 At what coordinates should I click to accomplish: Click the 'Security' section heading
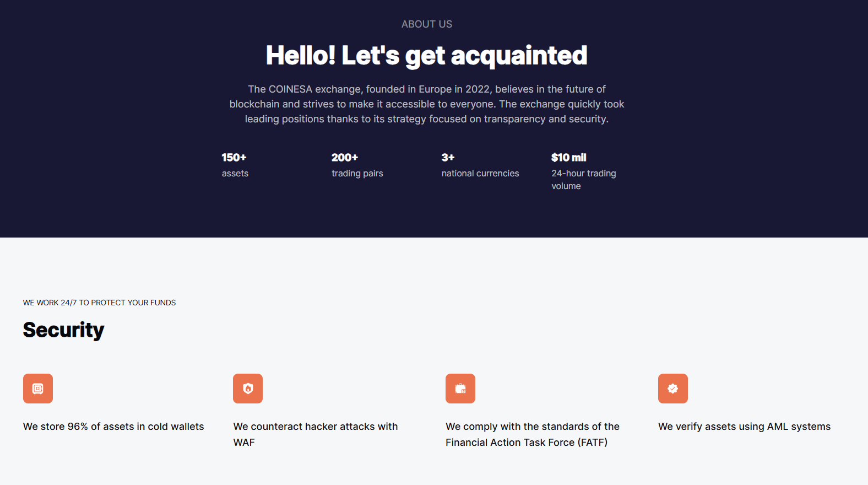pyautogui.click(x=63, y=330)
